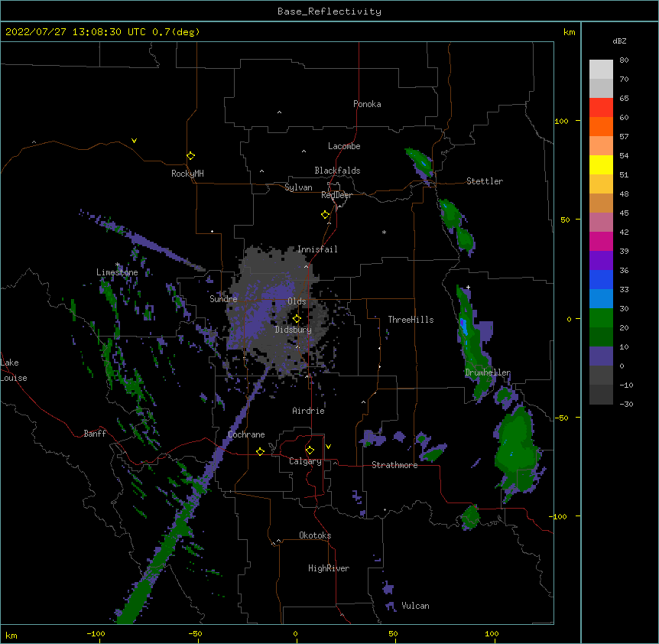Click the km unit label at bottom left
This screenshot has width=659, height=644.
(11, 636)
